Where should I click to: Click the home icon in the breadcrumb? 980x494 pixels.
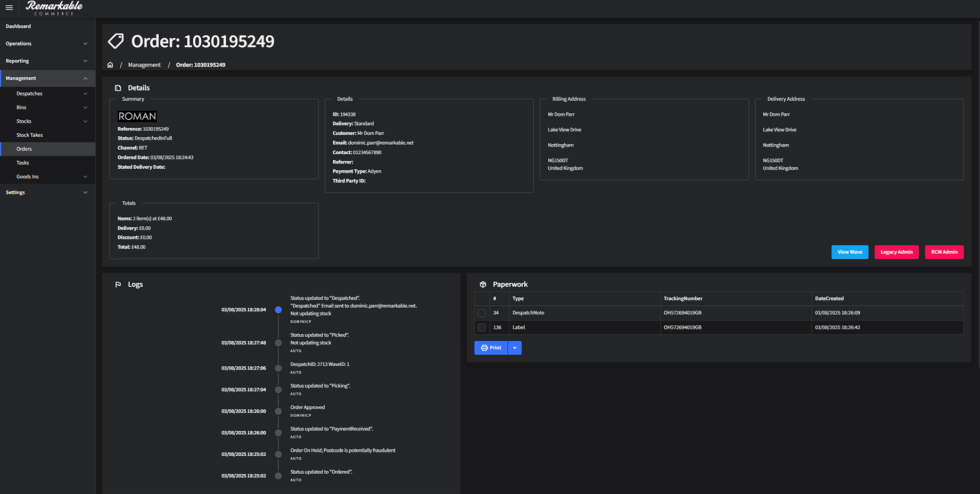tap(110, 64)
